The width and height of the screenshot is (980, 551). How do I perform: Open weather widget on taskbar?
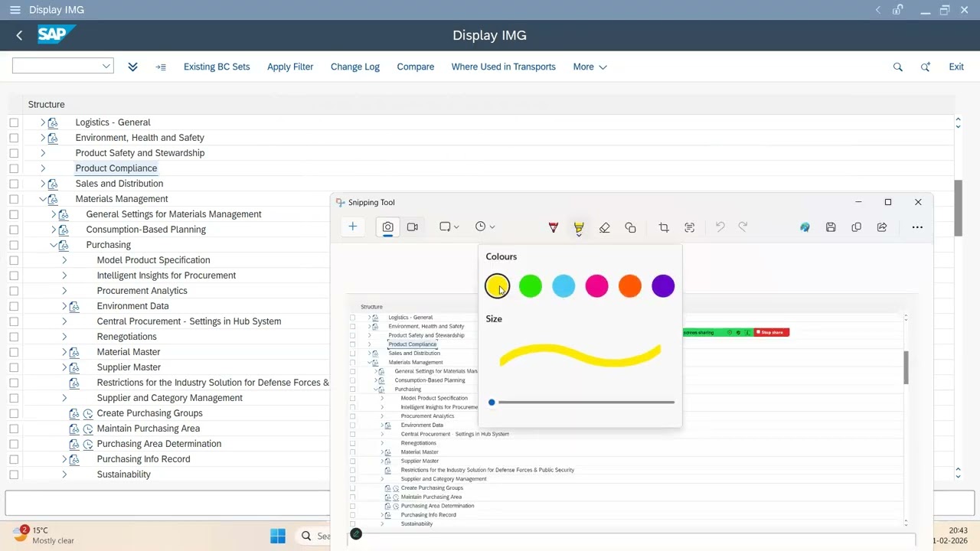(44, 535)
